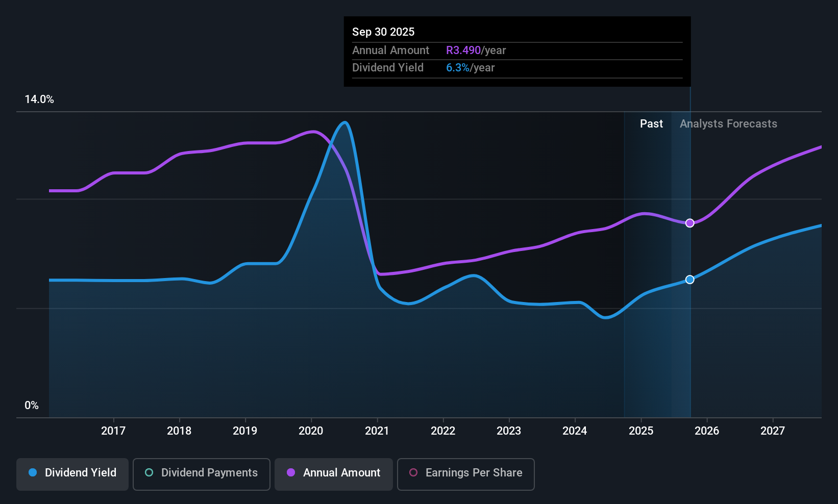
Task: Enable the Earnings Per Share series
Action: pyautogui.click(x=466, y=474)
